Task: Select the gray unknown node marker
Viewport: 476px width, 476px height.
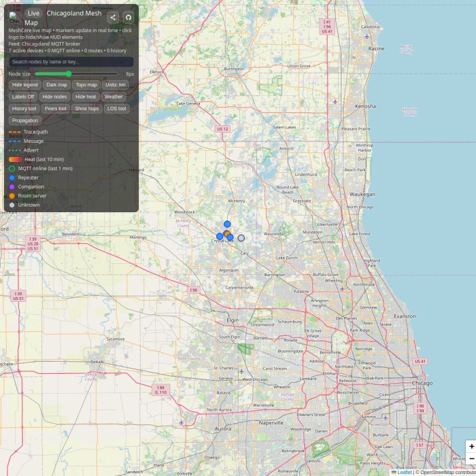Action: click(241, 238)
